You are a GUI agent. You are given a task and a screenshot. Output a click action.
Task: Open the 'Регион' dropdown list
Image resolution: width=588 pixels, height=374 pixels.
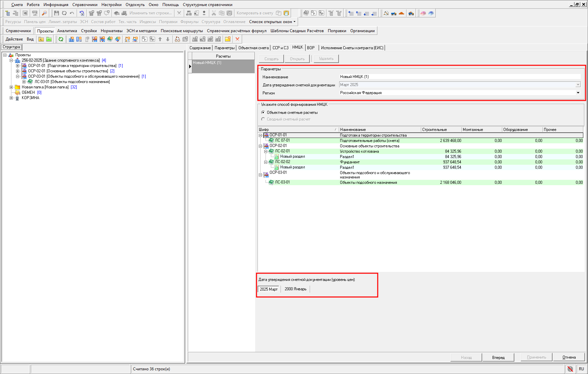click(x=578, y=93)
